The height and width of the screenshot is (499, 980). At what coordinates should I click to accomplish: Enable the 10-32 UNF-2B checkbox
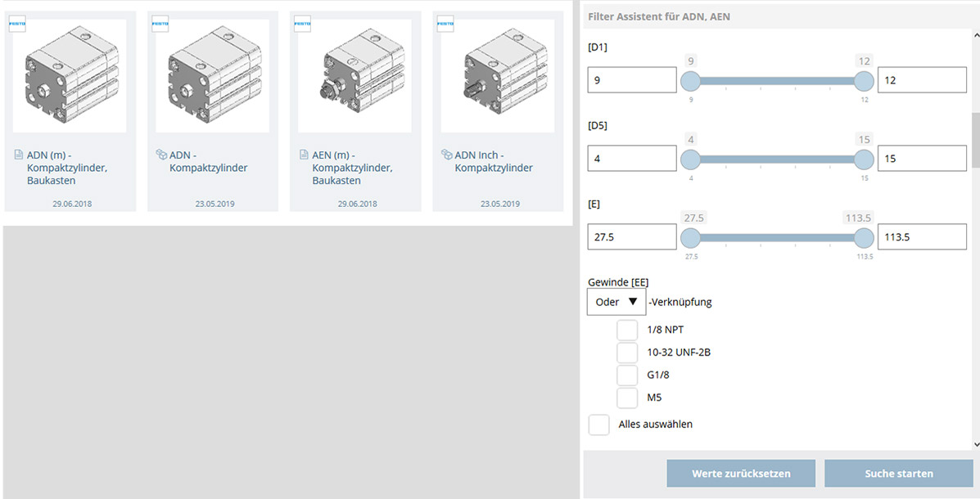coord(627,352)
